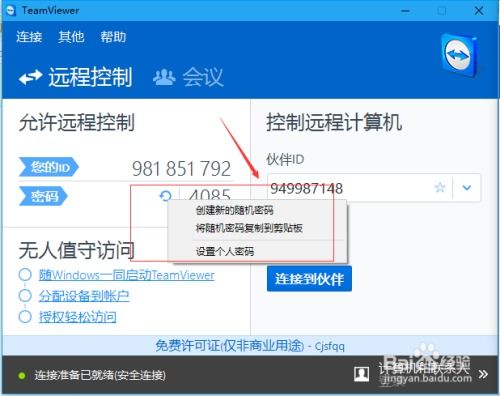This screenshot has width=500, height=396.
Task: Close the TeamViewer window
Action: (479, 11)
